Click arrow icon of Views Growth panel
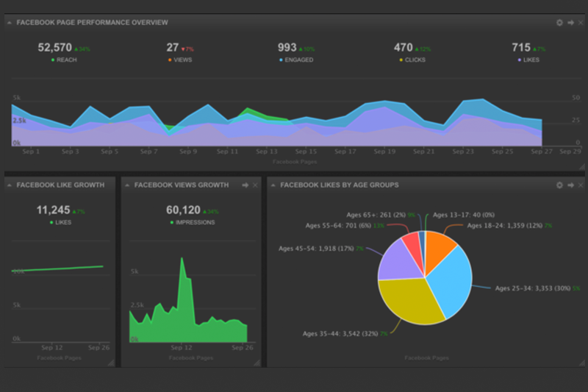 coord(245,185)
